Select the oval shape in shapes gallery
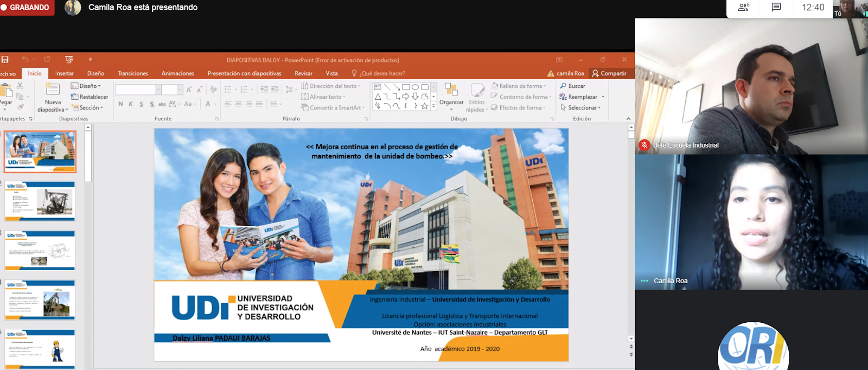This screenshot has height=370, width=868. [415, 87]
